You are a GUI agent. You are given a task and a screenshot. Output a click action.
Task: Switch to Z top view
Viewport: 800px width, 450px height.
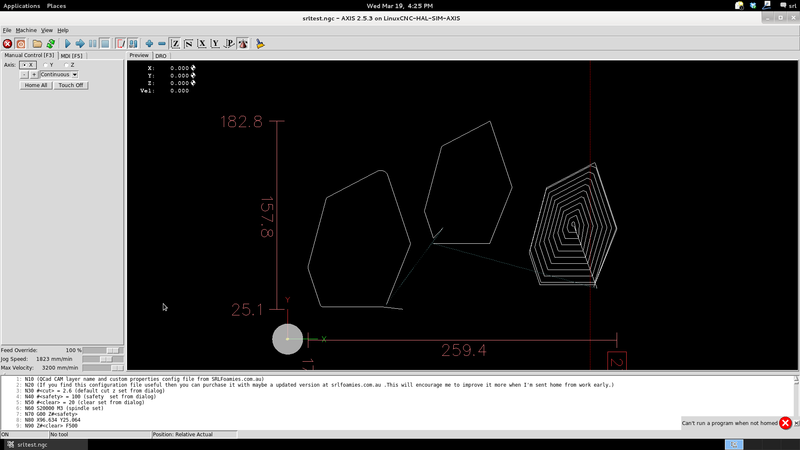tap(175, 44)
